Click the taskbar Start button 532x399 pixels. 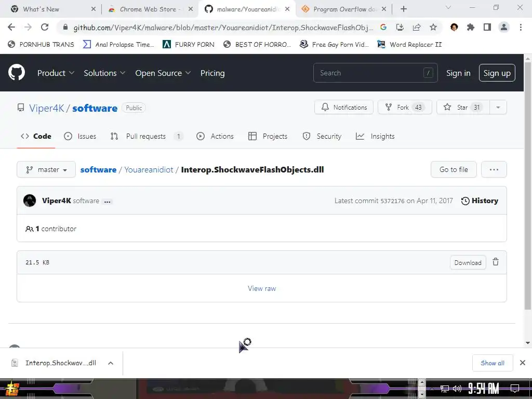(x=11, y=389)
